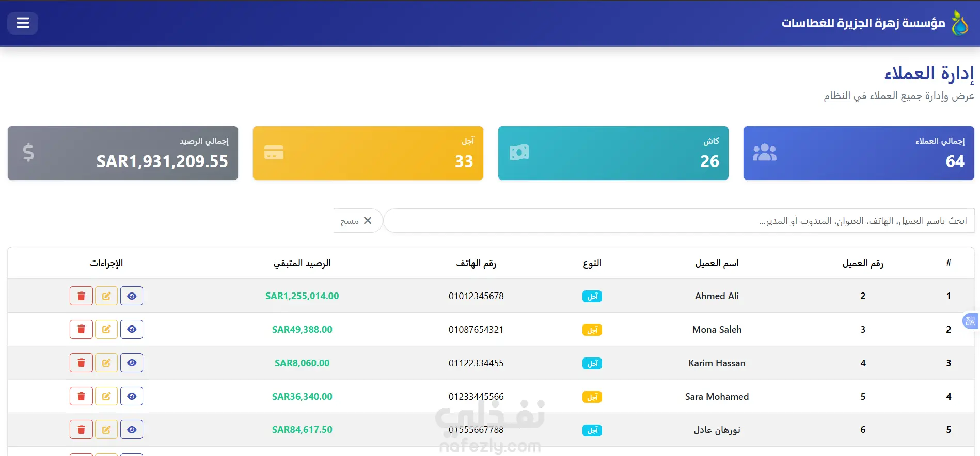The height and width of the screenshot is (456, 980).
Task: Edit customer نورهان عادل record
Action: pyautogui.click(x=106, y=430)
